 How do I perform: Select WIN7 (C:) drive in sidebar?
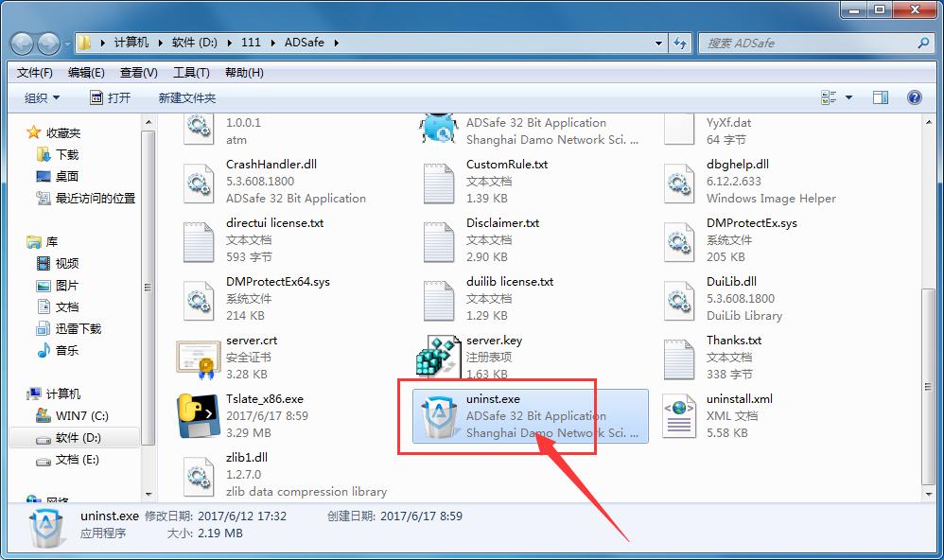83,416
